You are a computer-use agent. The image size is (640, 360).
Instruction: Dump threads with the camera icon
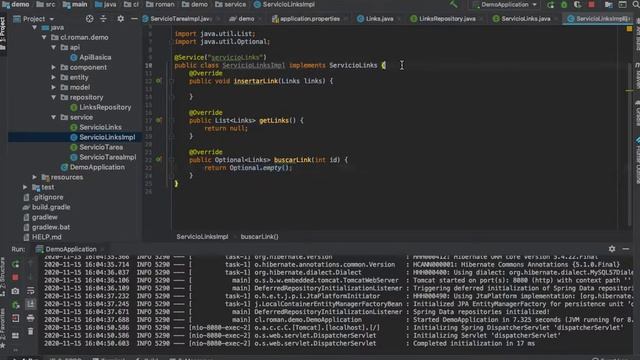(x=16, y=291)
